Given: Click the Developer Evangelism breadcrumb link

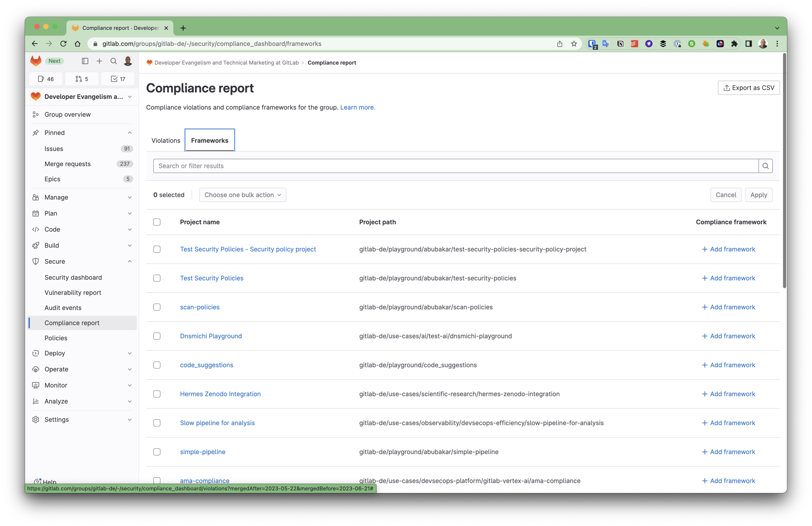Looking at the screenshot, I should pos(227,63).
